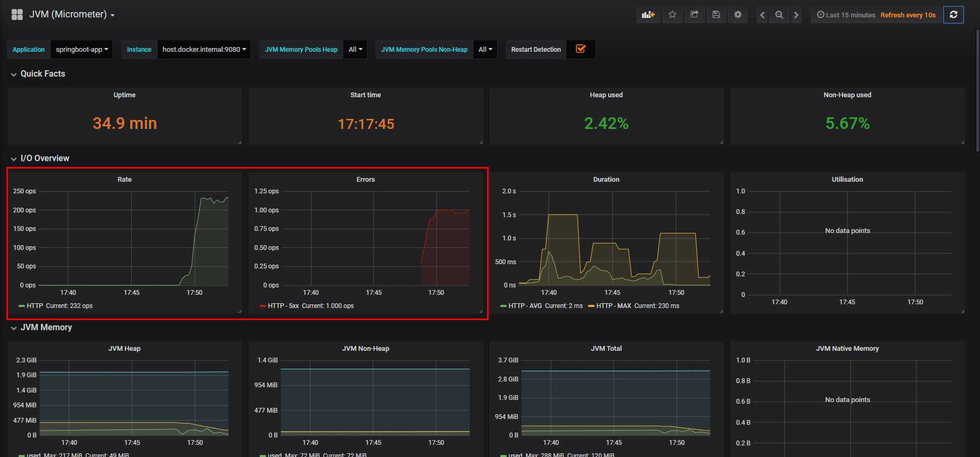Open JVM Memory Pools Heap All dropdown
The width and height of the screenshot is (980, 457).
[355, 49]
